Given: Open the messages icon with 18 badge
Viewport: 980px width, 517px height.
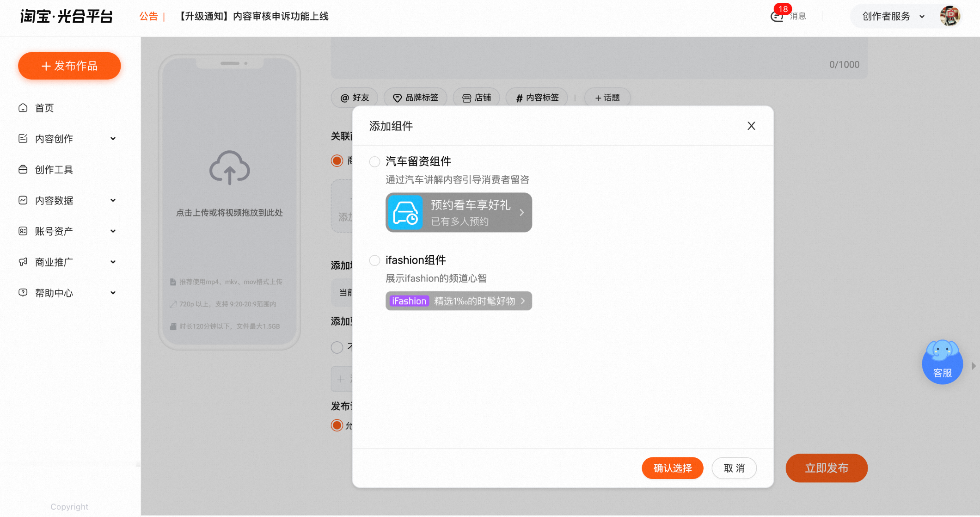Looking at the screenshot, I should [x=778, y=16].
